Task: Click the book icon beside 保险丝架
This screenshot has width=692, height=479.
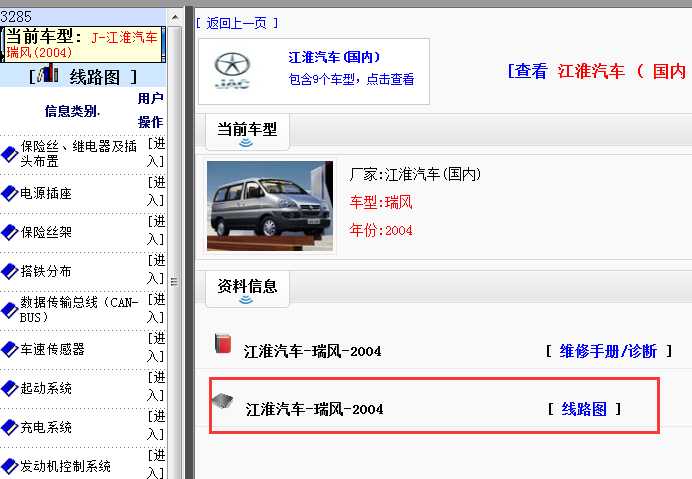Action: click(9, 232)
